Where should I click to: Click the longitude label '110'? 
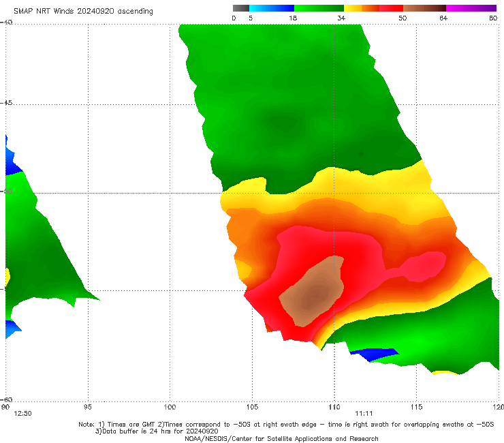click(x=334, y=408)
